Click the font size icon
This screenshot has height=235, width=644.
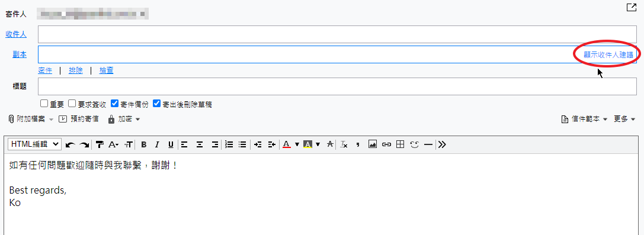coord(129,144)
